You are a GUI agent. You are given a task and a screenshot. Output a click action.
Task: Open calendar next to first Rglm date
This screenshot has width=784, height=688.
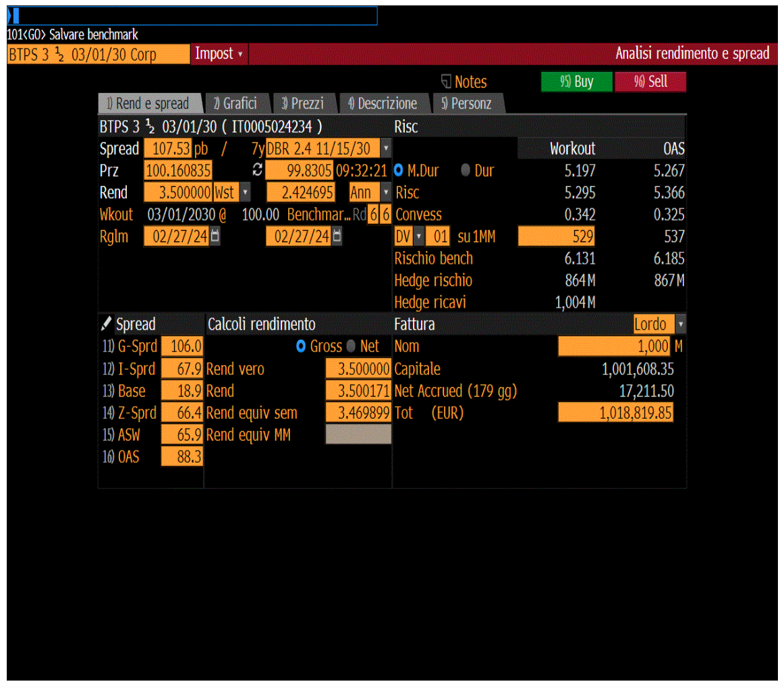point(215,235)
